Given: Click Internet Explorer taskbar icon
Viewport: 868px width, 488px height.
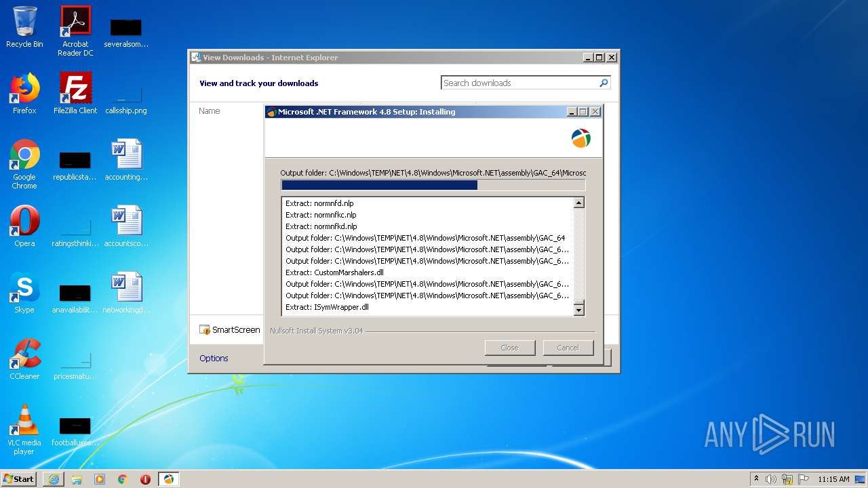Looking at the screenshot, I should tap(54, 479).
